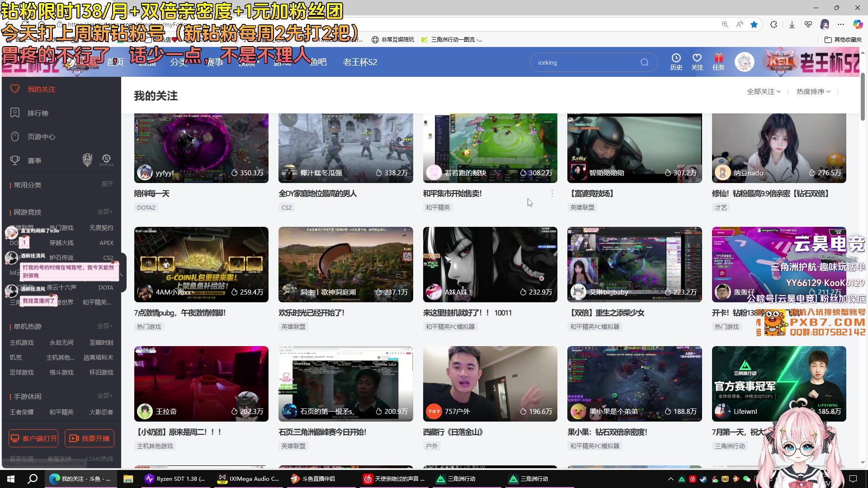Click the search magnifier in the iceking box

coord(644,62)
